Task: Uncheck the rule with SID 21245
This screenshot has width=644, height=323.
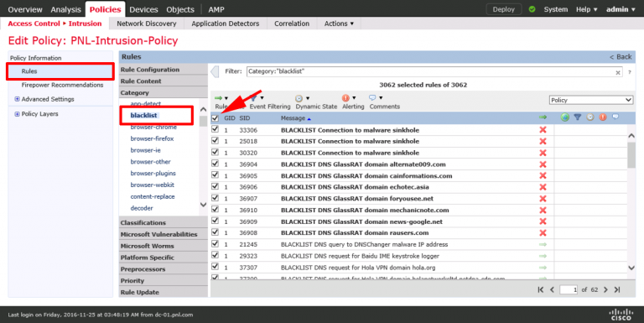Action: (x=215, y=243)
